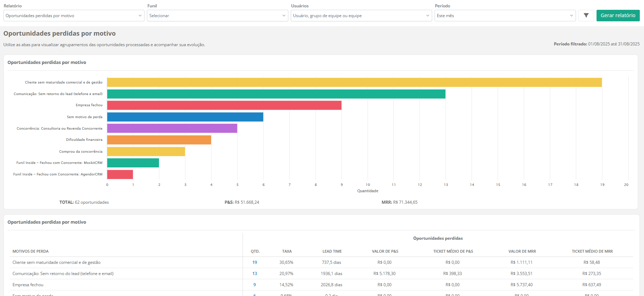The image size is (644, 296).
Task: Select the green MoskitCRM bar
Action: [133, 163]
